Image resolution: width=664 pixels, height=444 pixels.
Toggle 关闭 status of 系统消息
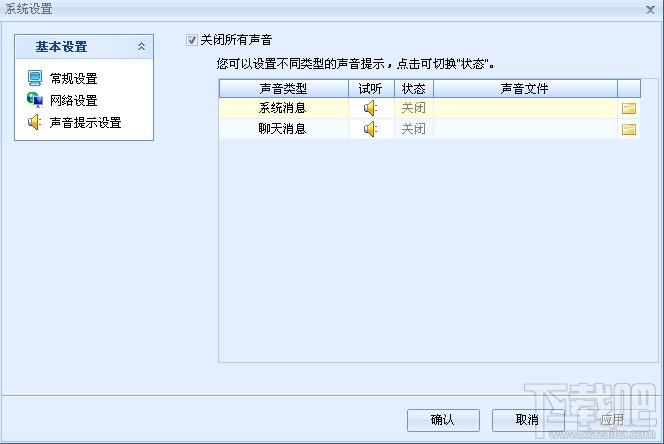(x=413, y=108)
